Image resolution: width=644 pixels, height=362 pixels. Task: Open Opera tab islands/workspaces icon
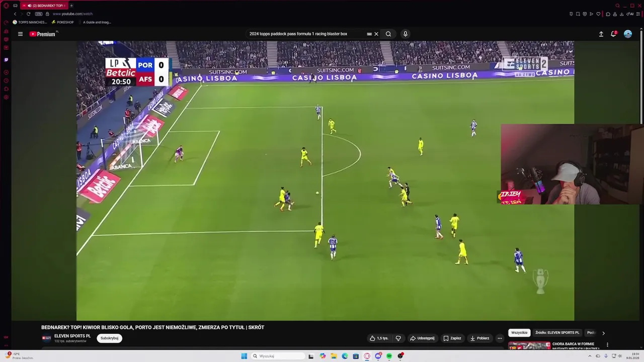[16, 6]
